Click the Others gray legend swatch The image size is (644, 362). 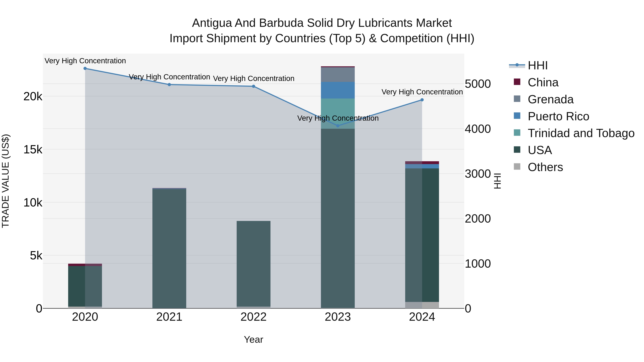[x=517, y=166]
